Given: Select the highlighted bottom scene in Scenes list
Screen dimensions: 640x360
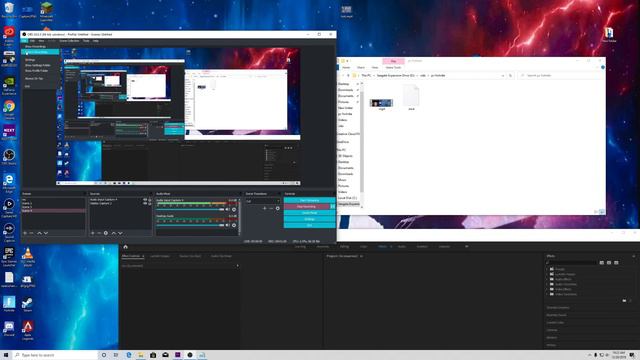Looking at the screenshot, I should (x=53, y=211).
